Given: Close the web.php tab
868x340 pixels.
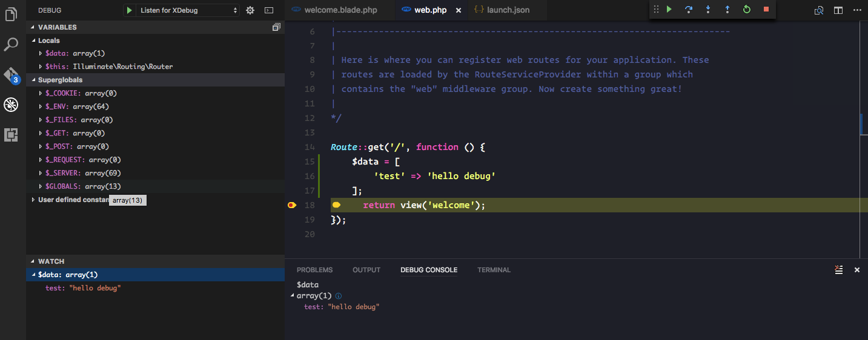Looking at the screenshot, I should (x=458, y=10).
